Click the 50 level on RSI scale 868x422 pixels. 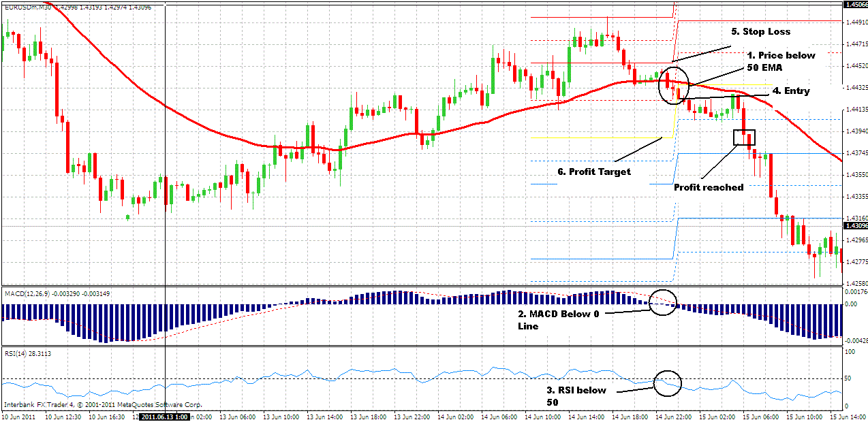(848, 378)
